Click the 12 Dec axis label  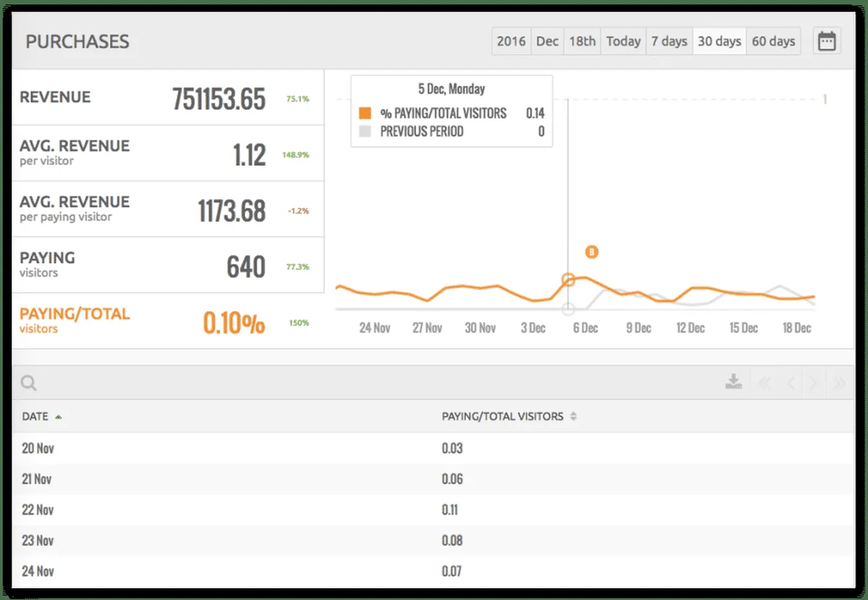coord(691,328)
